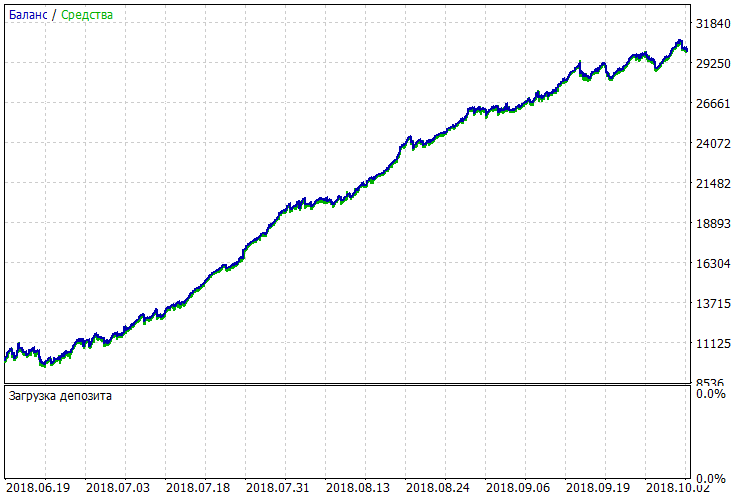Image resolution: width=745 pixels, height=498 pixels.
Task: Select the 13715 axis value
Action: pyautogui.click(x=714, y=304)
